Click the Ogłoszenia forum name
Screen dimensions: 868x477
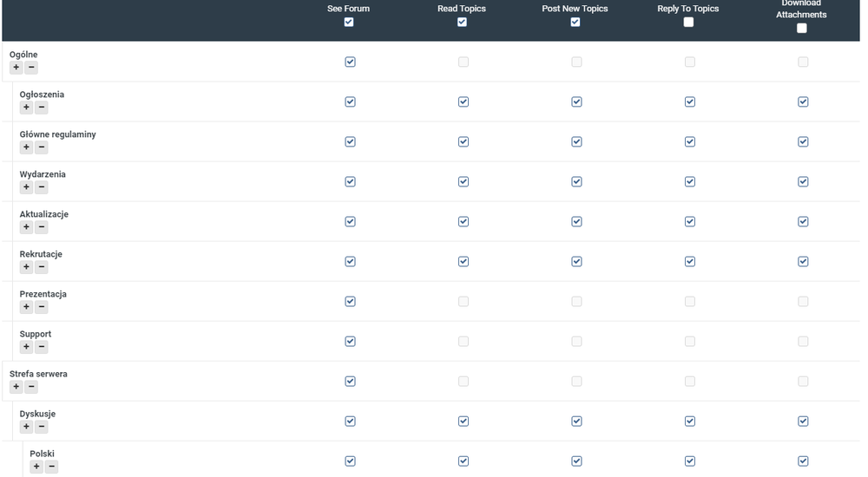(42, 95)
